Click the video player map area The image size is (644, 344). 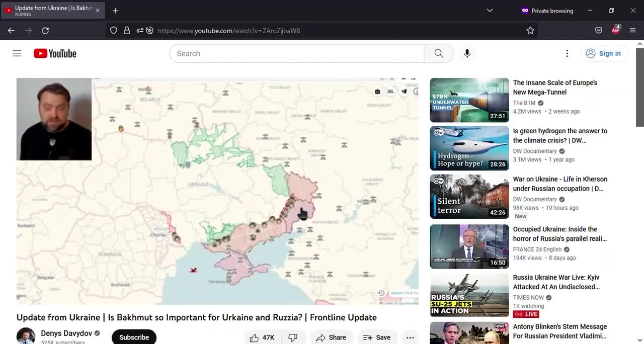coord(217,191)
